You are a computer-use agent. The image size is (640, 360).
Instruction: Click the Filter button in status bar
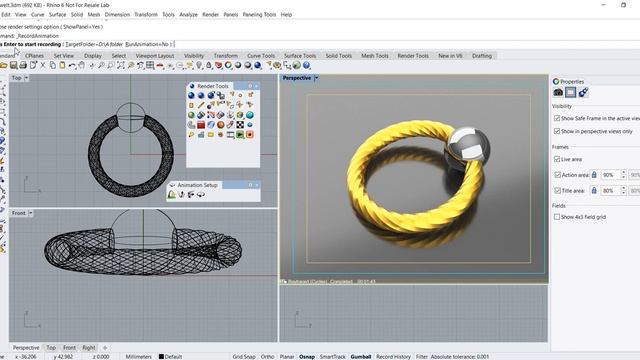[422, 356]
